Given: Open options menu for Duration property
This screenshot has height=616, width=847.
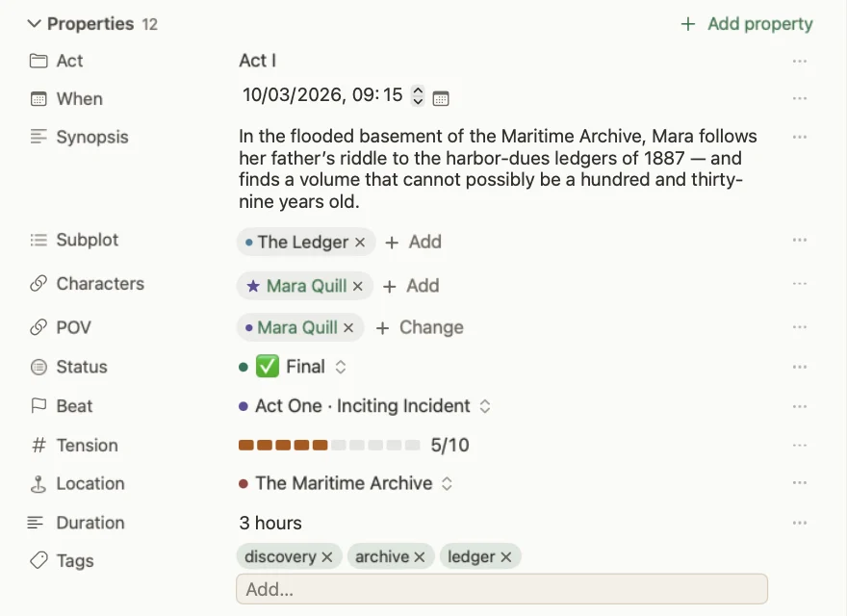Looking at the screenshot, I should (x=800, y=523).
